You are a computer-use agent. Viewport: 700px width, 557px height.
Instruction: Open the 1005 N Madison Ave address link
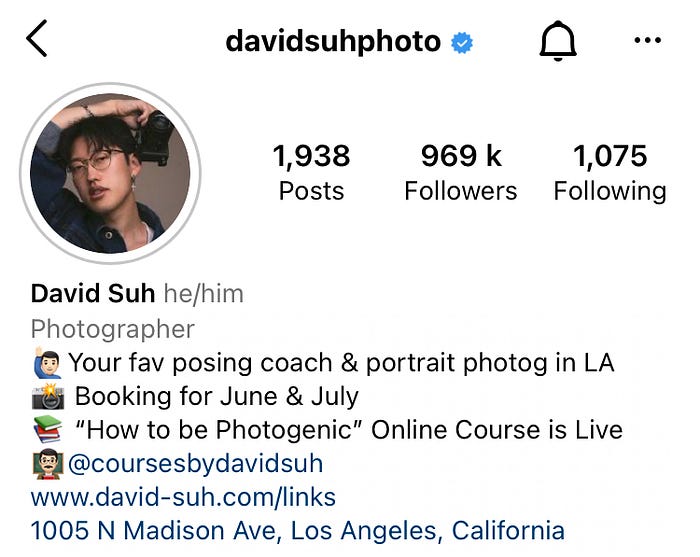coord(298,531)
